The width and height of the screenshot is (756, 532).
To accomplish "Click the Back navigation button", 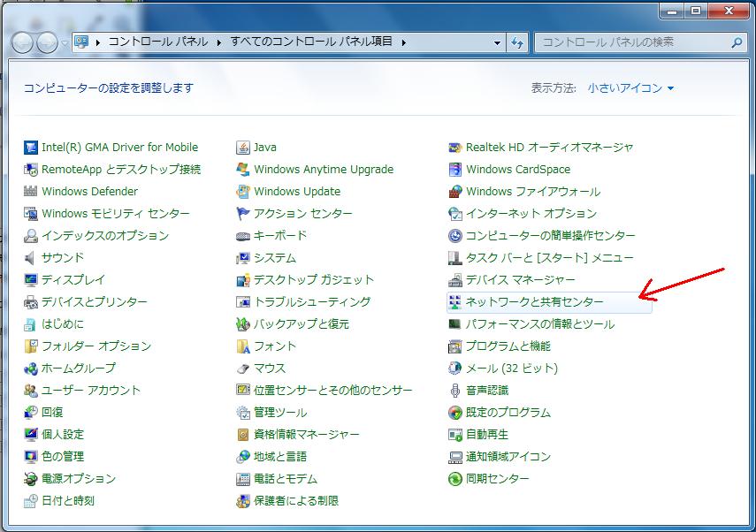I will tap(22, 43).
